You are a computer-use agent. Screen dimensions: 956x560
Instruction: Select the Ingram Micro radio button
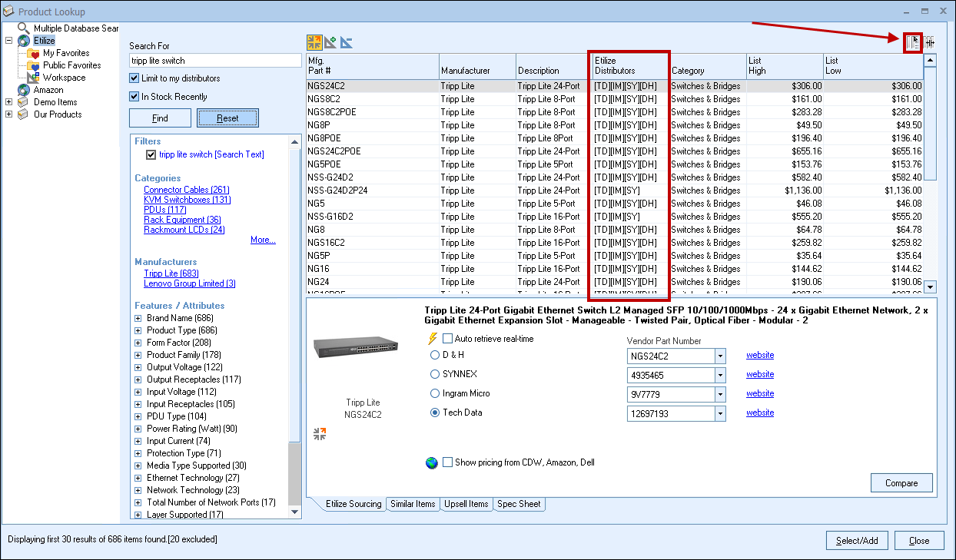[435, 393]
